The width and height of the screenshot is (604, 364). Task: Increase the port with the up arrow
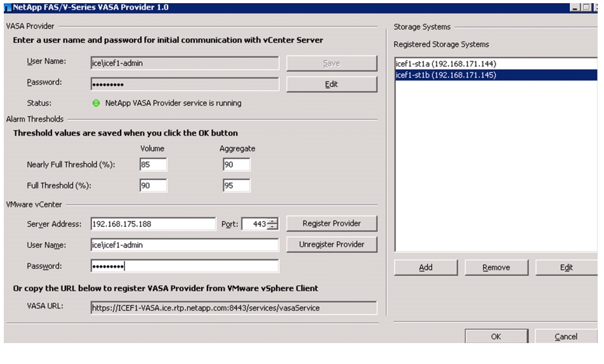tap(272, 221)
